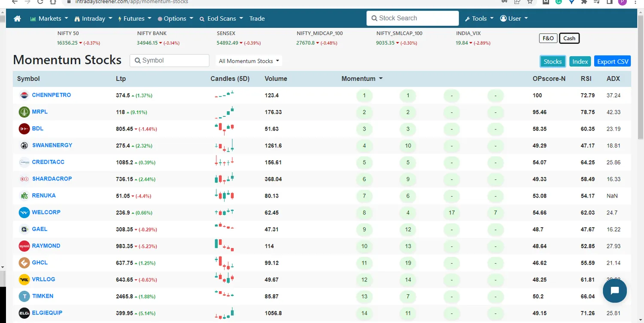This screenshot has height=323, width=644.
Task: Click the CREDITACC company logo
Action: point(24,162)
